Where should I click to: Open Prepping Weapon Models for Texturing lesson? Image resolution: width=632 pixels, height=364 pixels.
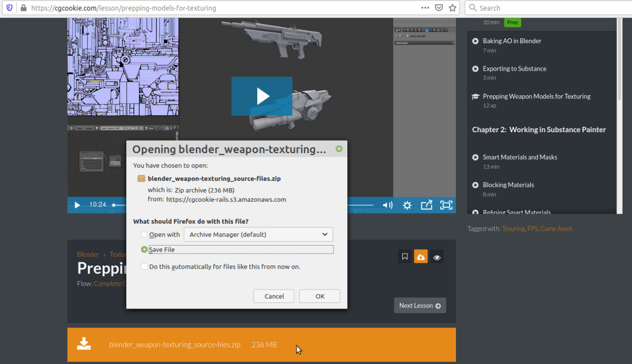coord(537,96)
